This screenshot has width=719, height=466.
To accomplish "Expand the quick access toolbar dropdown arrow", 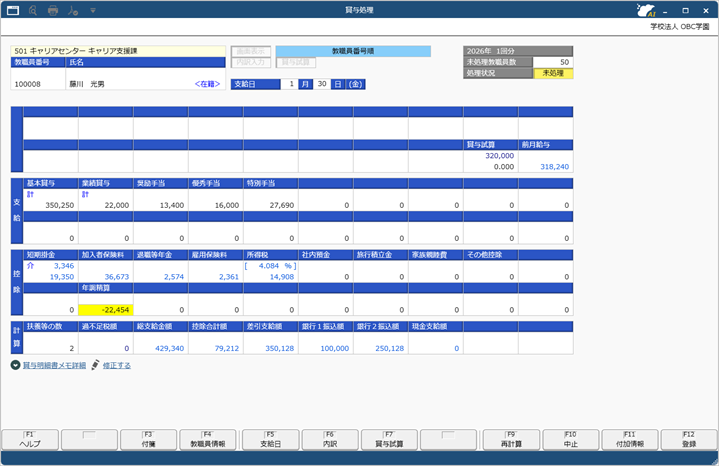I will pyautogui.click(x=93, y=10).
